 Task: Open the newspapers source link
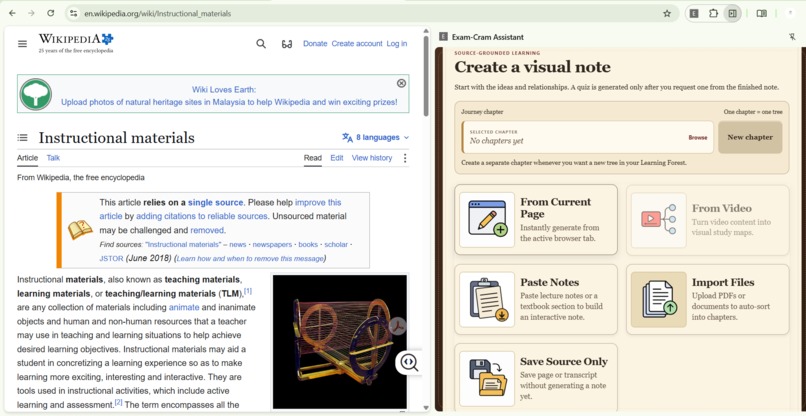272,245
